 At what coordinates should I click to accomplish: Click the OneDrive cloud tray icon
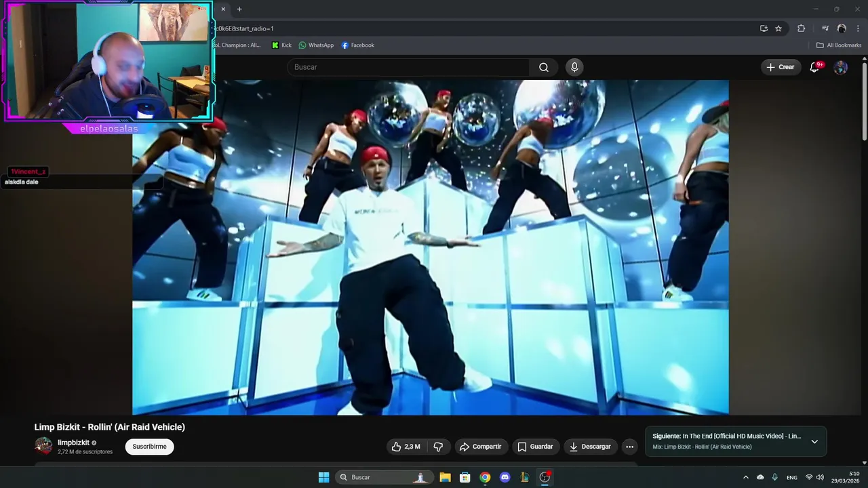[760, 477]
